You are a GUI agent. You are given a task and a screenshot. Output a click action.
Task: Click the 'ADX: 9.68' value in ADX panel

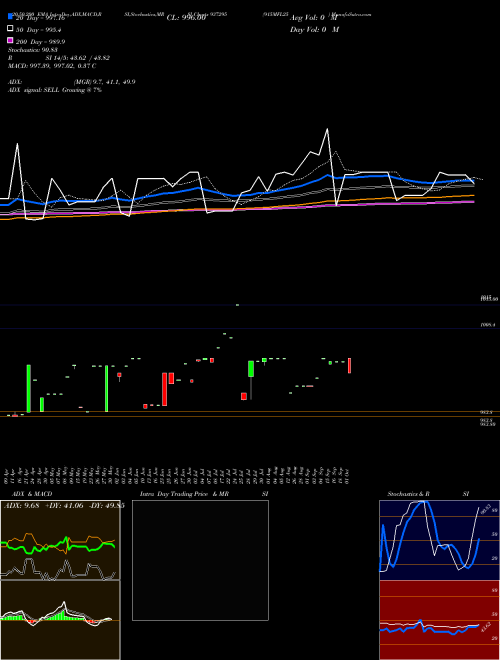(21, 506)
